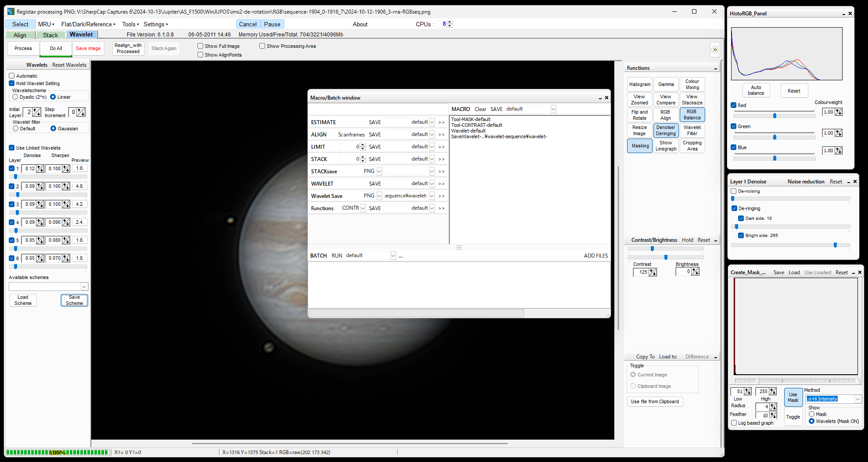The width and height of the screenshot is (868, 462).
Task: Close the HistoRGB_Panel
Action: (x=850, y=14)
